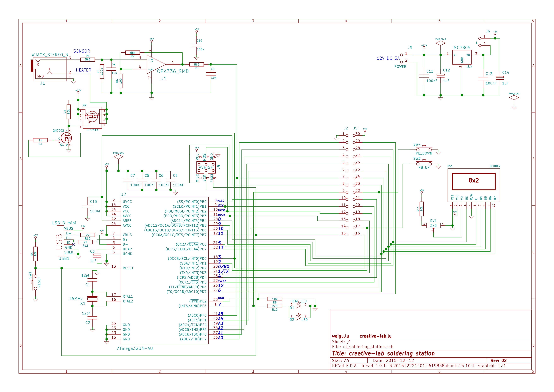Click the ATmega32U4-AU chip name

coord(135,348)
